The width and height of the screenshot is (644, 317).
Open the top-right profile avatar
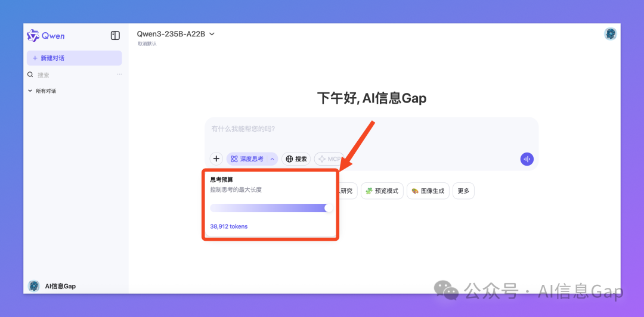(611, 34)
